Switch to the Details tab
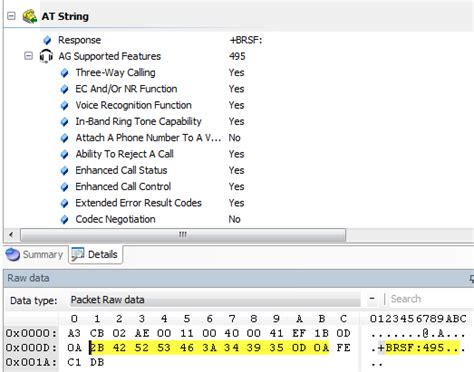 pyautogui.click(x=95, y=255)
